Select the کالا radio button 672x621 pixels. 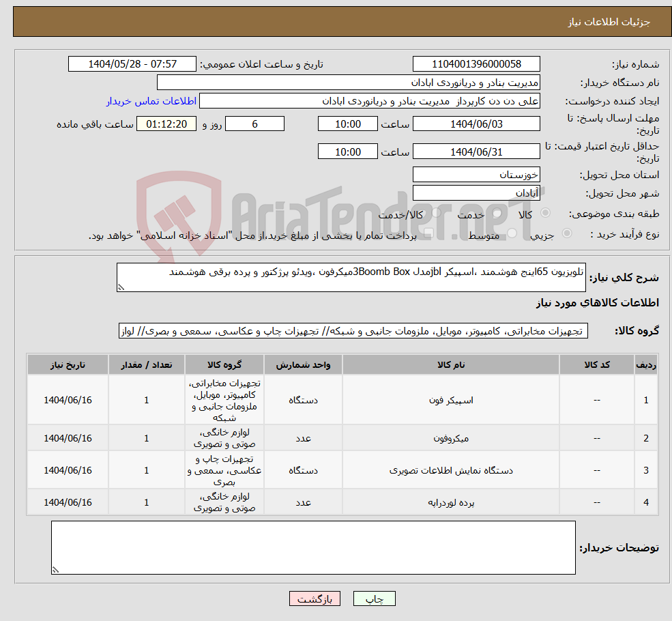pyautogui.click(x=546, y=212)
